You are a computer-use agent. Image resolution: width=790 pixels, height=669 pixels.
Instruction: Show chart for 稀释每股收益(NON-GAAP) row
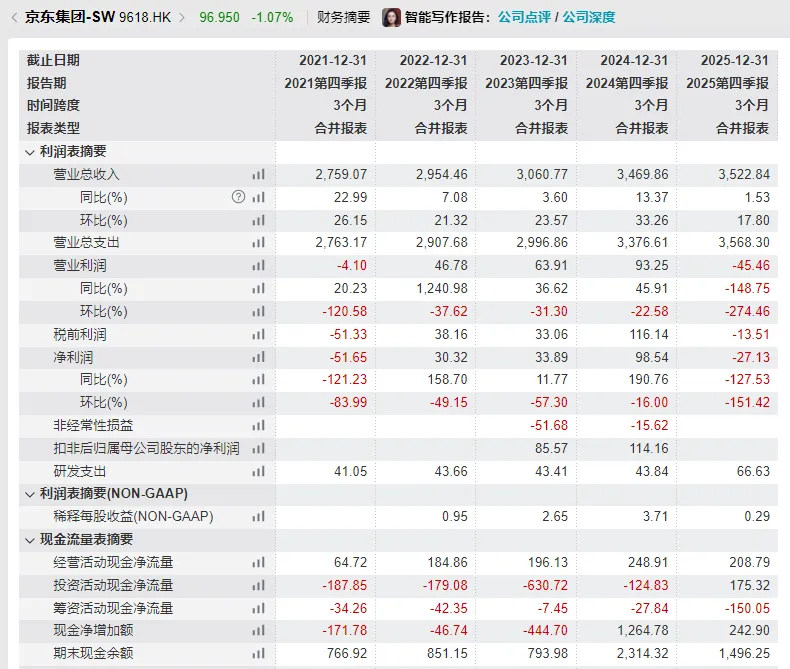(258, 516)
